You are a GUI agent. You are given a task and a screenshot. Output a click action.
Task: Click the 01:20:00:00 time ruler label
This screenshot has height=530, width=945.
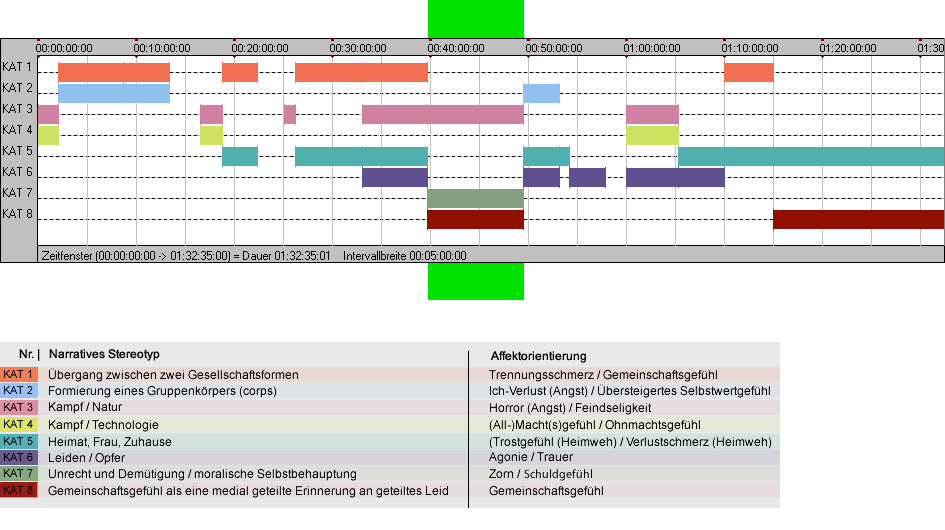point(847,48)
